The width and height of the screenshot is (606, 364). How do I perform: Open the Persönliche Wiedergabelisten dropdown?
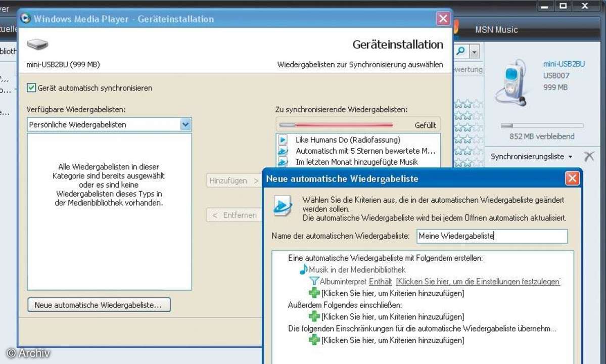(x=185, y=124)
